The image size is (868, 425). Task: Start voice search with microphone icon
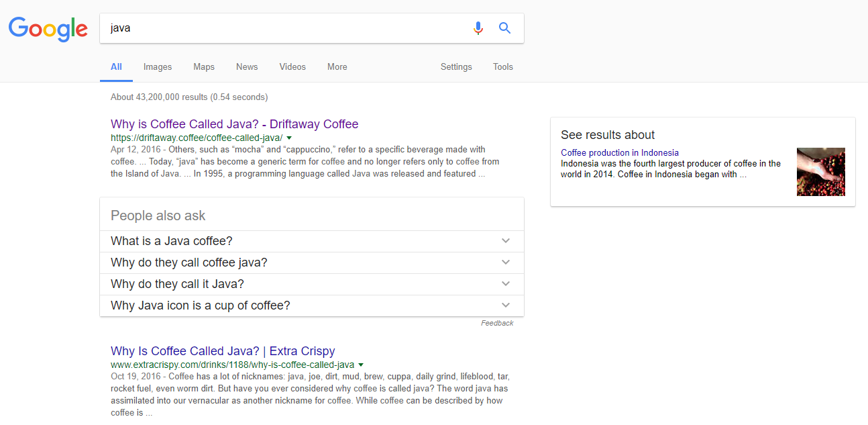point(478,28)
